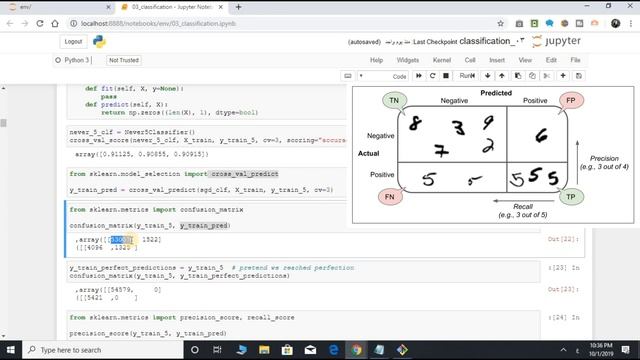Paste cells below with the clipboard icon

(x=518, y=76)
